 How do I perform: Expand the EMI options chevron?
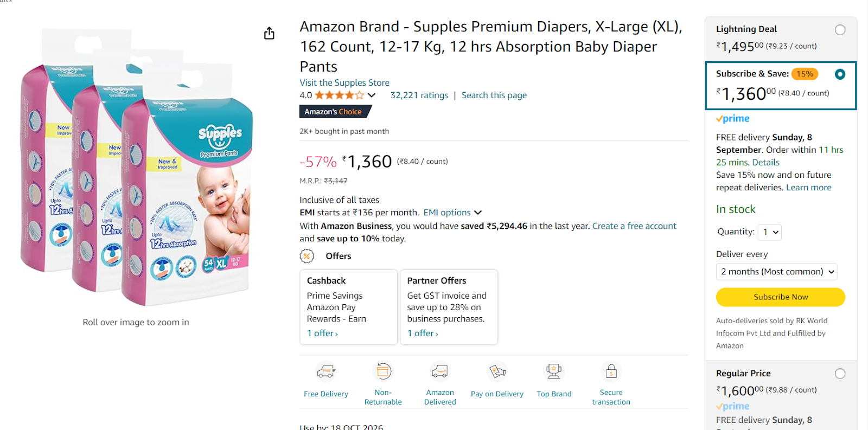(478, 213)
